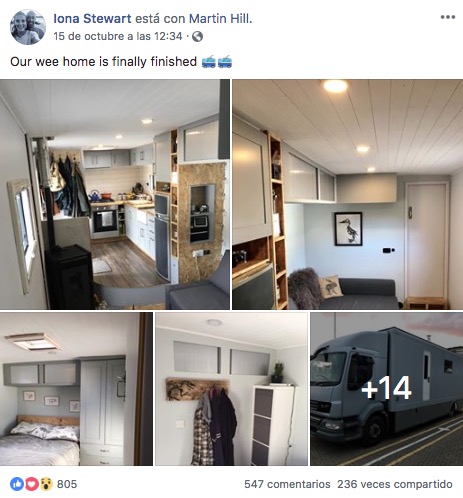This screenshot has height=498, width=463.
Task: Open the bedroom photo thumbnail
Action: [x=76, y=389]
